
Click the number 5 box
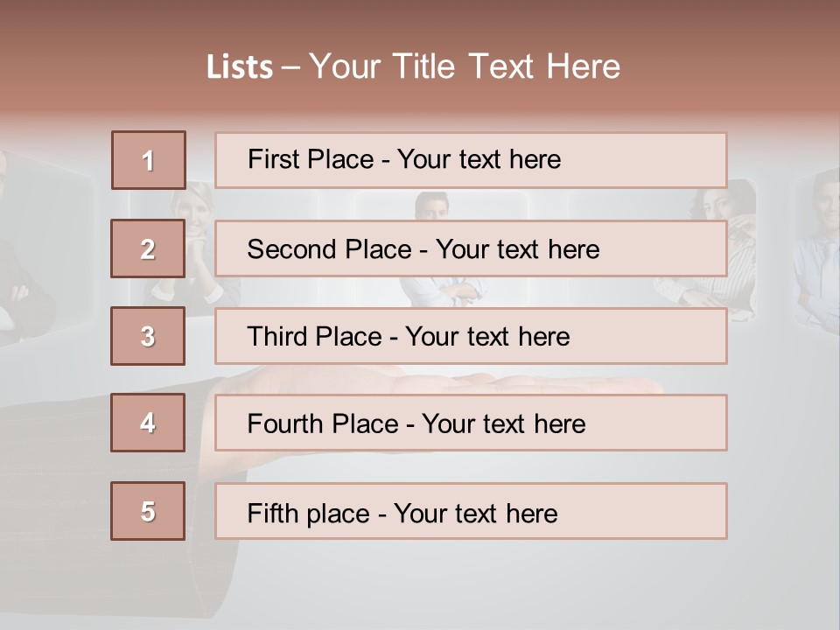click(148, 511)
